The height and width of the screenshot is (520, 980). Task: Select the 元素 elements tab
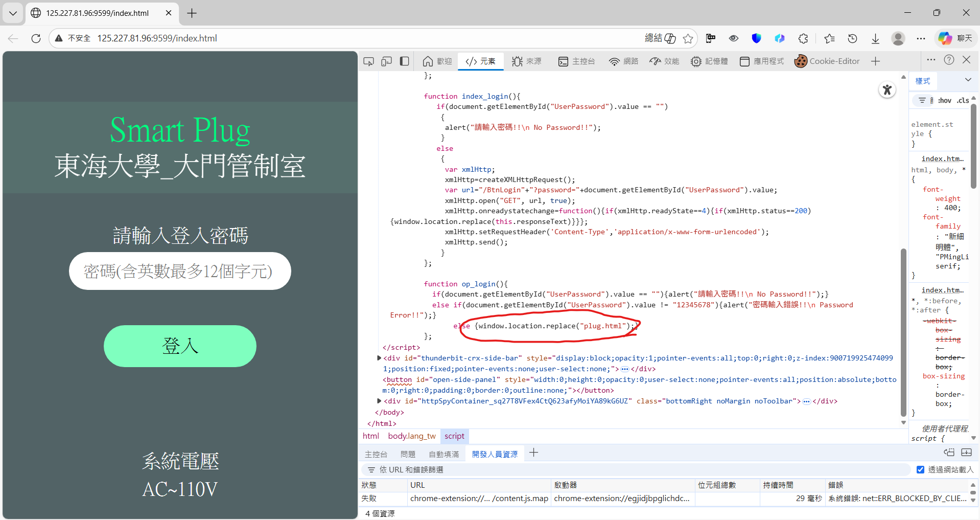point(480,61)
